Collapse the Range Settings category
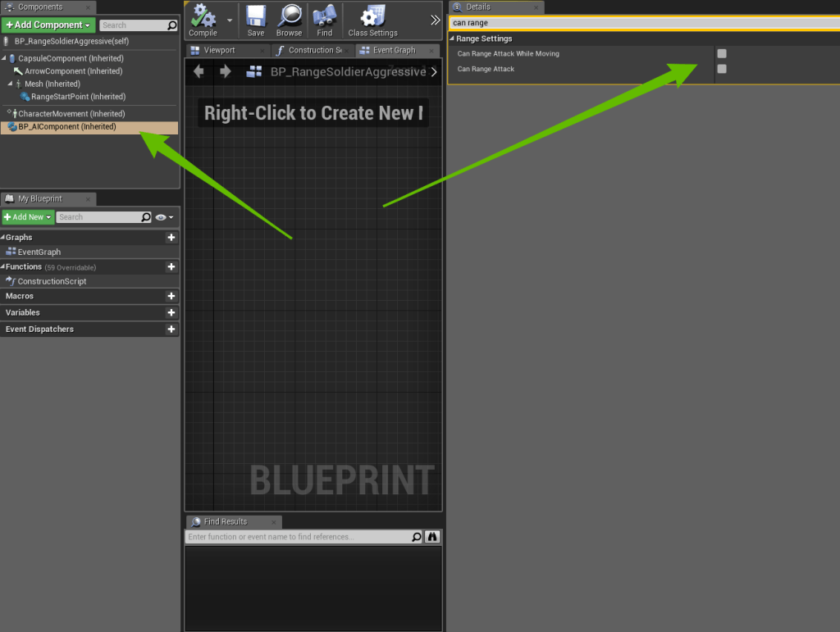 click(452, 39)
